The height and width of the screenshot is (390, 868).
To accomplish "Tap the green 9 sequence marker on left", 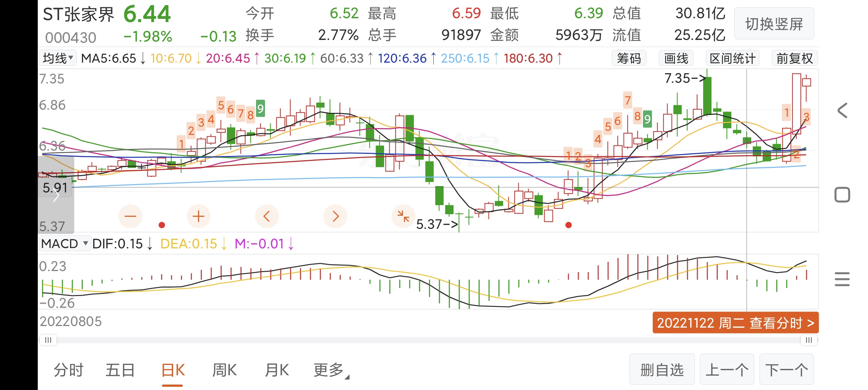I will (260, 109).
